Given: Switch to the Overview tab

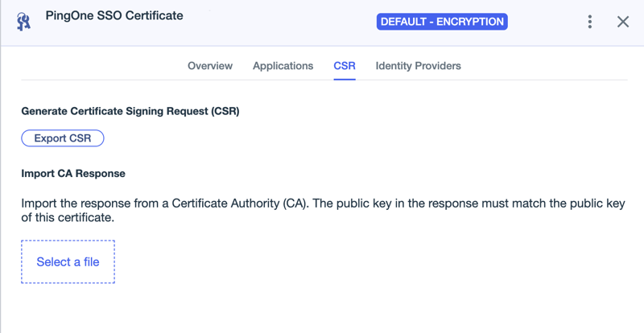Looking at the screenshot, I should [210, 66].
